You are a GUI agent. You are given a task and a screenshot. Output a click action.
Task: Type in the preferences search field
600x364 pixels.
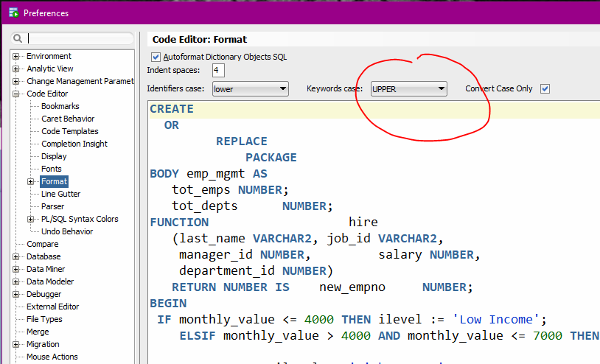80,38
